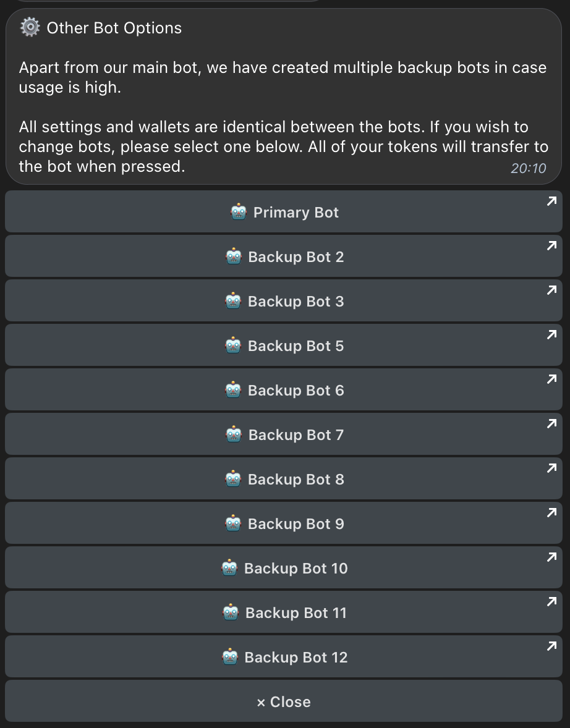Select Backup Bot 10 label
570x728 pixels.
point(296,569)
